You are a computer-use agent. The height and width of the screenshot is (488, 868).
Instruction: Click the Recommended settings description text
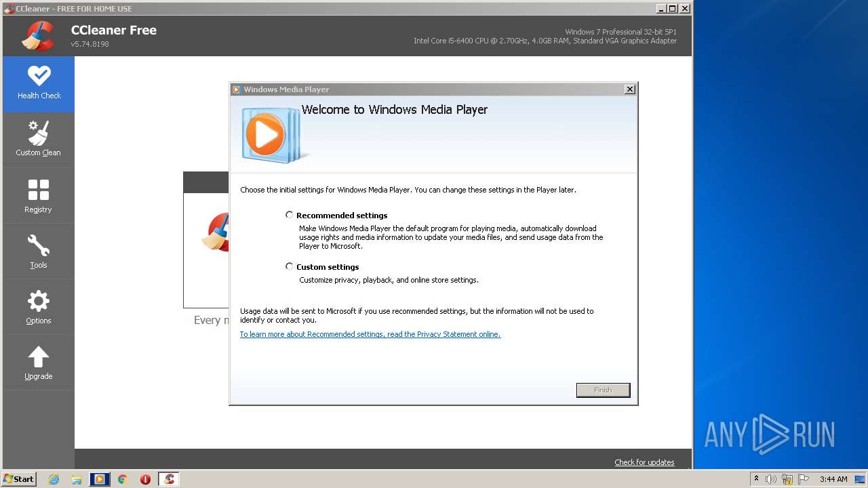coord(451,237)
